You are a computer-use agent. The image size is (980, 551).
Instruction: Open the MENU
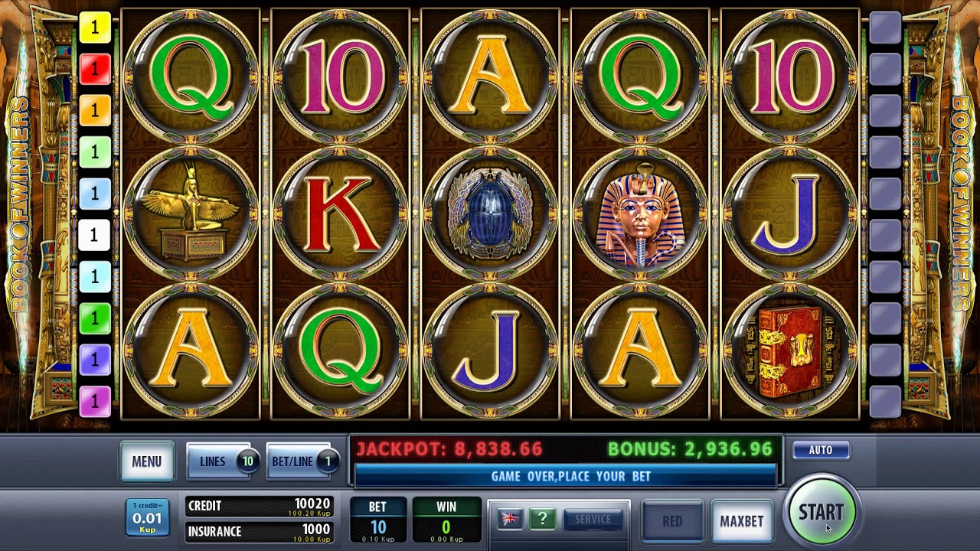pyautogui.click(x=147, y=461)
